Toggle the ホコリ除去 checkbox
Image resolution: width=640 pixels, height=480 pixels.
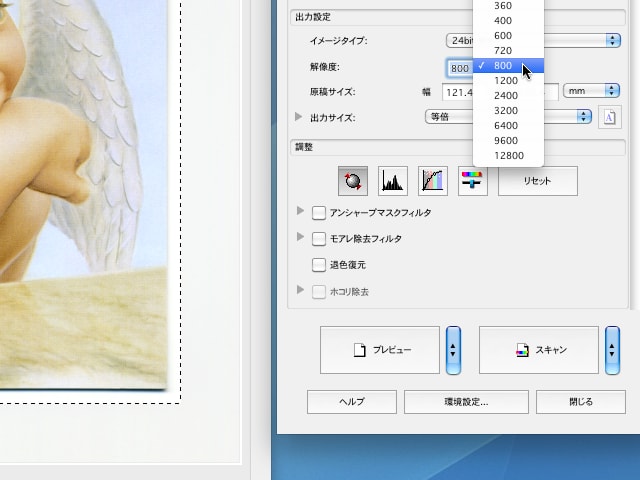319,292
